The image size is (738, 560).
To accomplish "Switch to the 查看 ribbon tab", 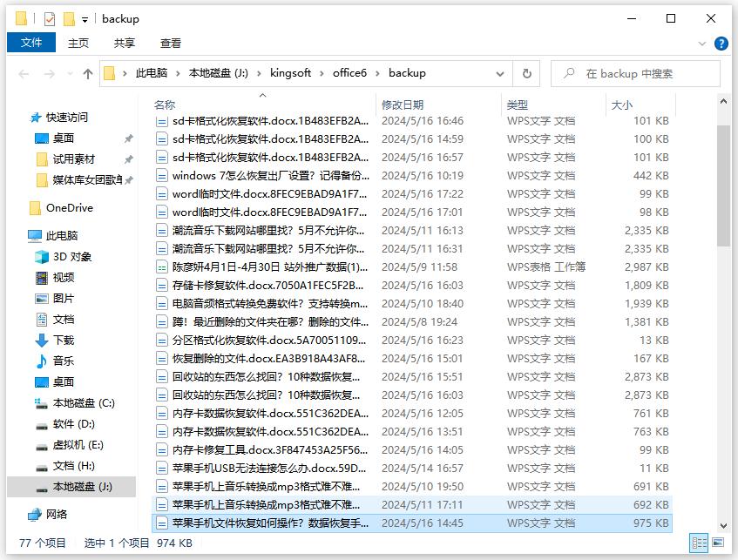I will coord(171,43).
